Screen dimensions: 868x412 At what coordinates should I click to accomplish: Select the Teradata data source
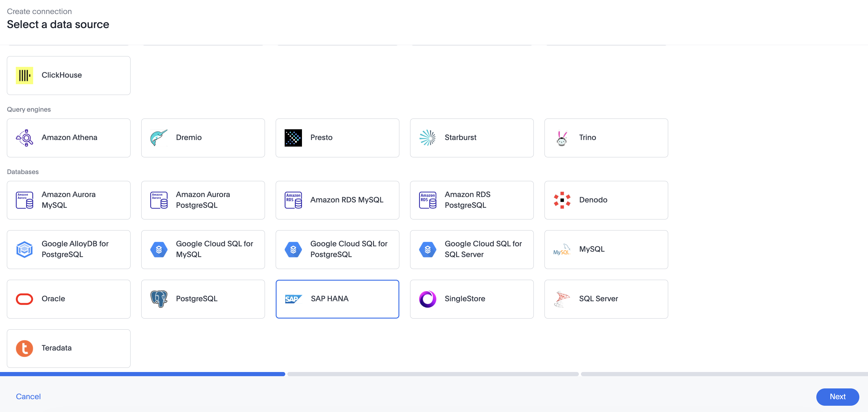[x=68, y=348]
